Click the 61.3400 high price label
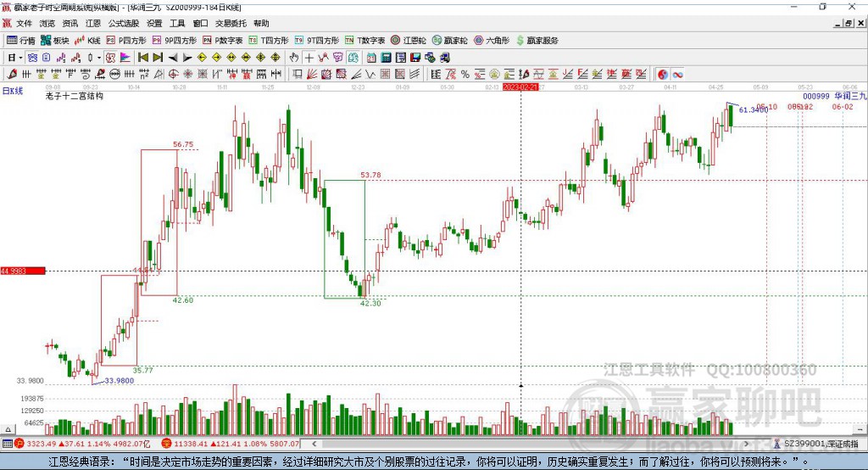Image resolution: width=868 pixels, height=470 pixels. click(753, 109)
